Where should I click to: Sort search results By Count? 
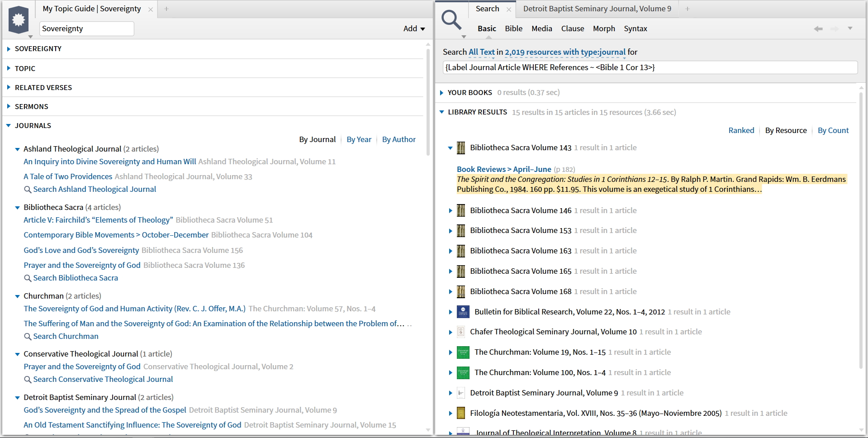[833, 130]
